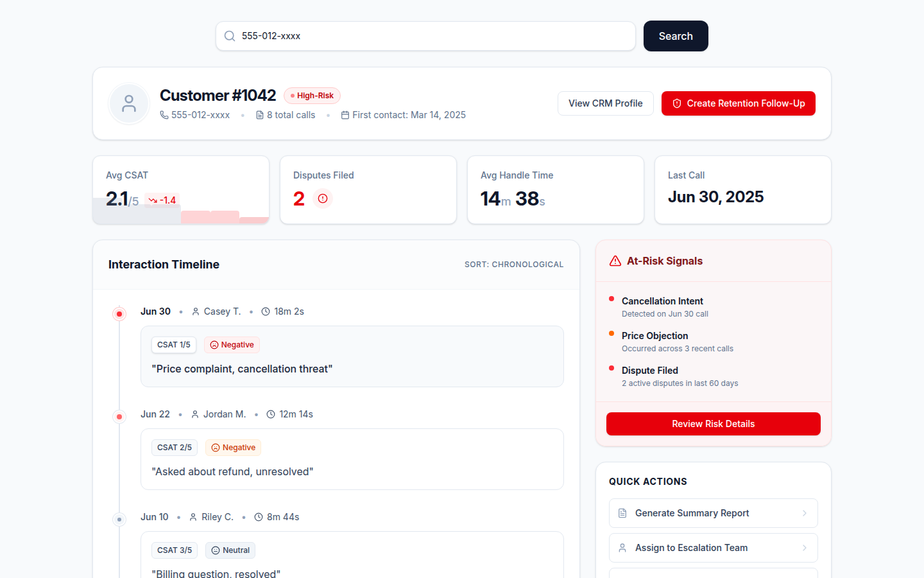924x578 pixels.
Task: Click the phone icon beside 555-012-xxxx
Action: pos(164,115)
